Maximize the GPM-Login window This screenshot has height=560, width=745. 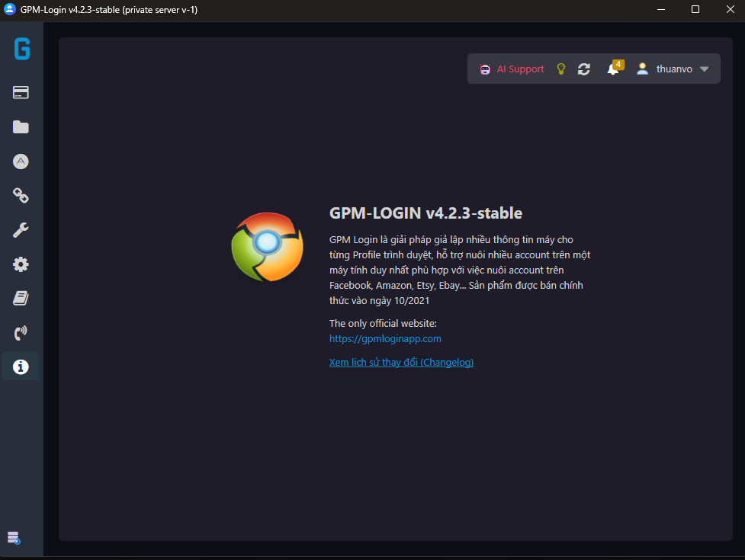point(695,9)
